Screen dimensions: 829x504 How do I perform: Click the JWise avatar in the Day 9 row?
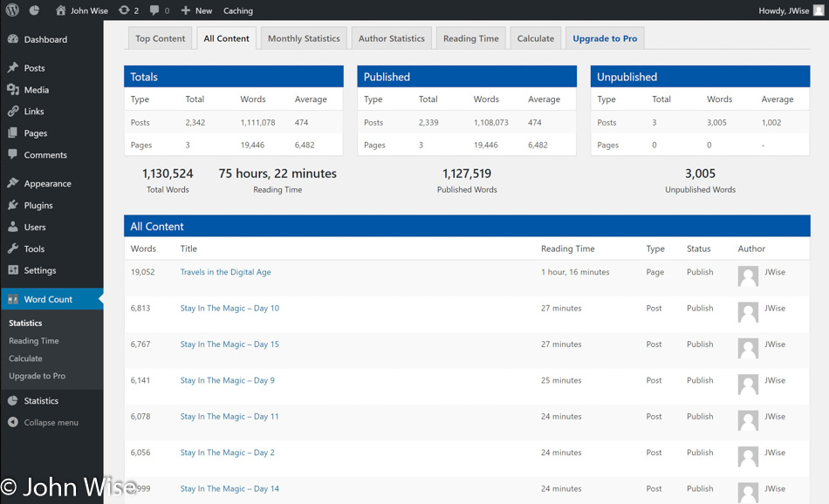pyautogui.click(x=748, y=385)
